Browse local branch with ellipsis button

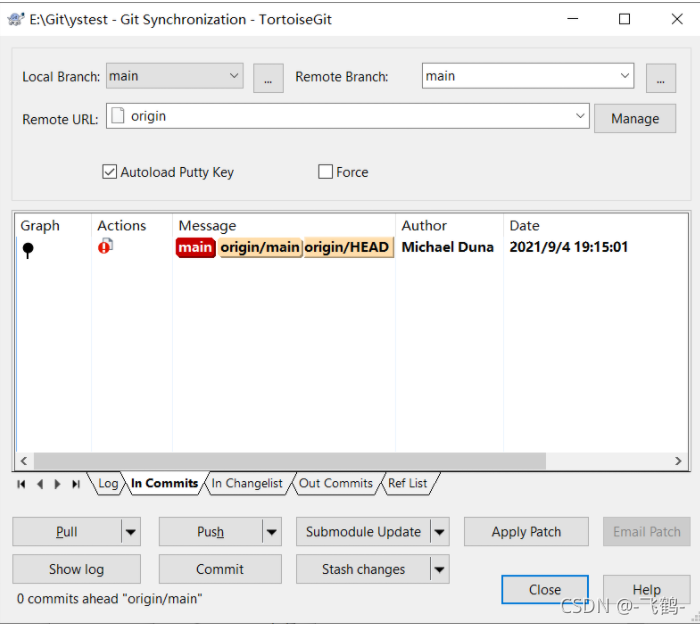tap(268, 78)
